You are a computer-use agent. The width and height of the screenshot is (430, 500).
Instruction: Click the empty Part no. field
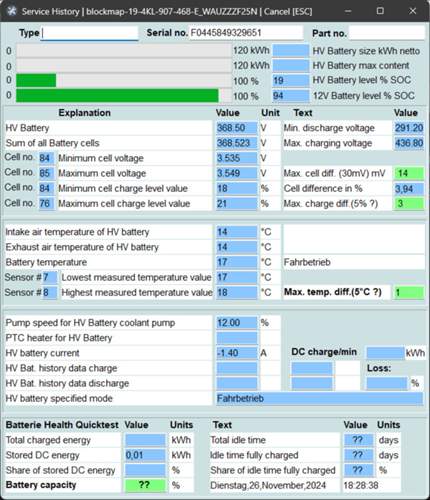[x=387, y=33]
